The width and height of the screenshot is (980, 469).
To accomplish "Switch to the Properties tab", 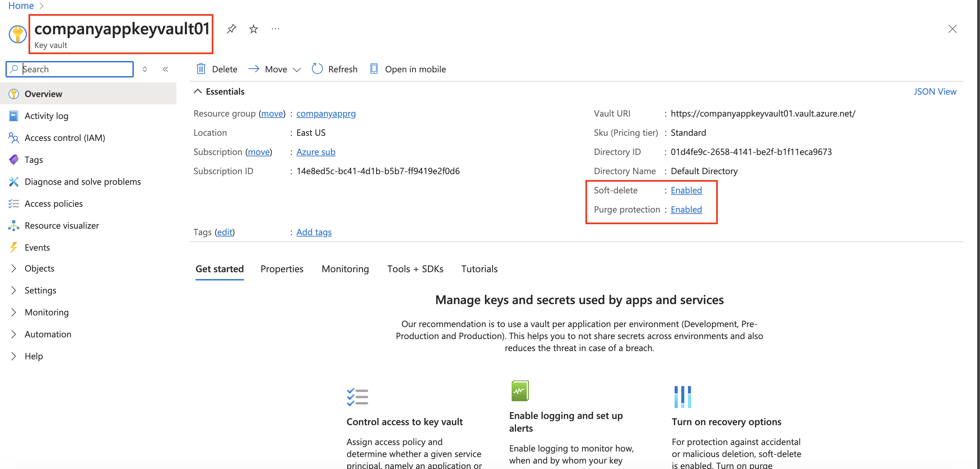I will (x=282, y=269).
